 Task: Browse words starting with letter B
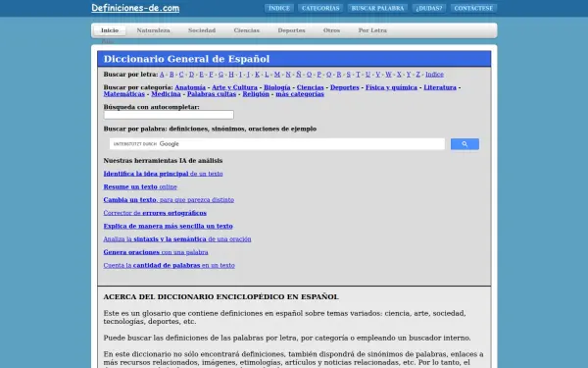point(171,75)
